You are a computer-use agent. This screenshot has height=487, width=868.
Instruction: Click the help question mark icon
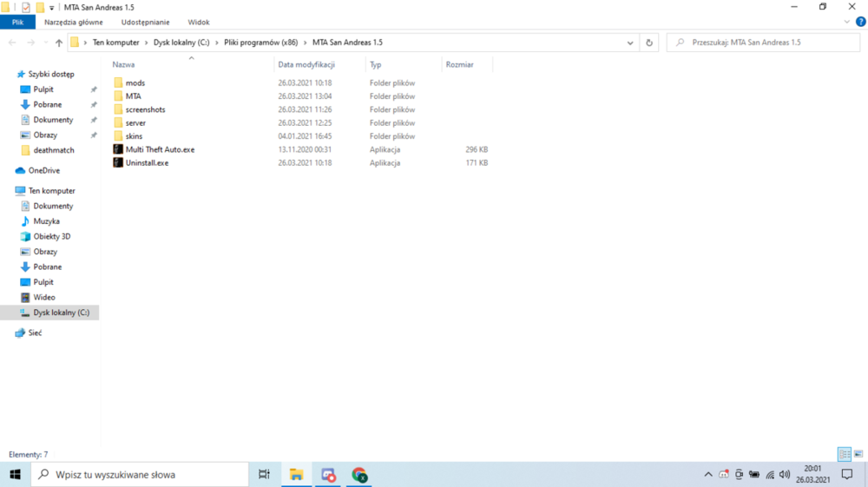860,23
